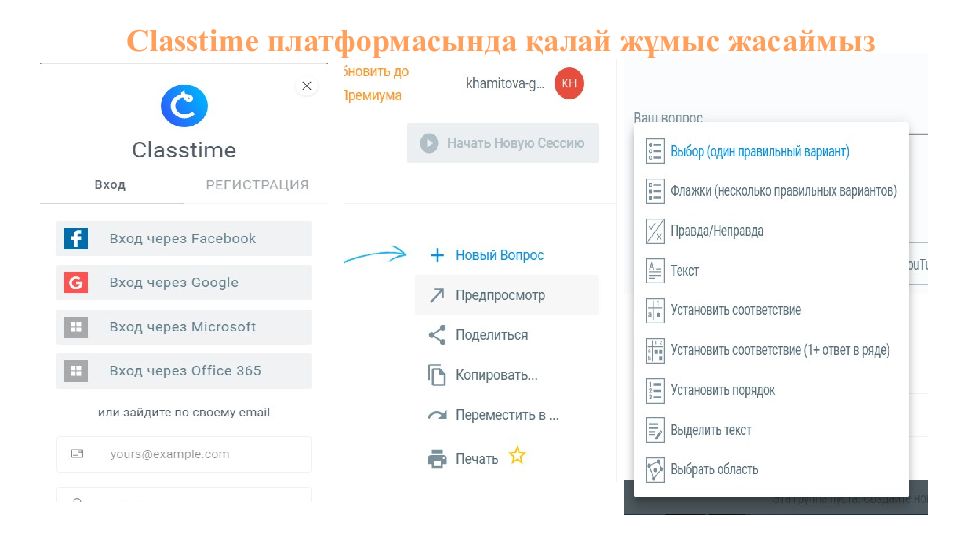Click the Выделить текст pencil icon
The height and width of the screenshot is (540, 960).
tap(655, 430)
